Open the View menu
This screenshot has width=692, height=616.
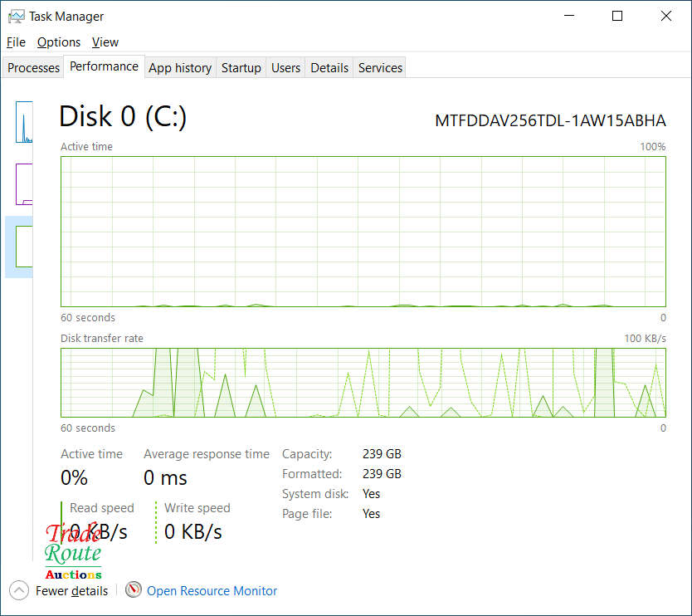105,42
